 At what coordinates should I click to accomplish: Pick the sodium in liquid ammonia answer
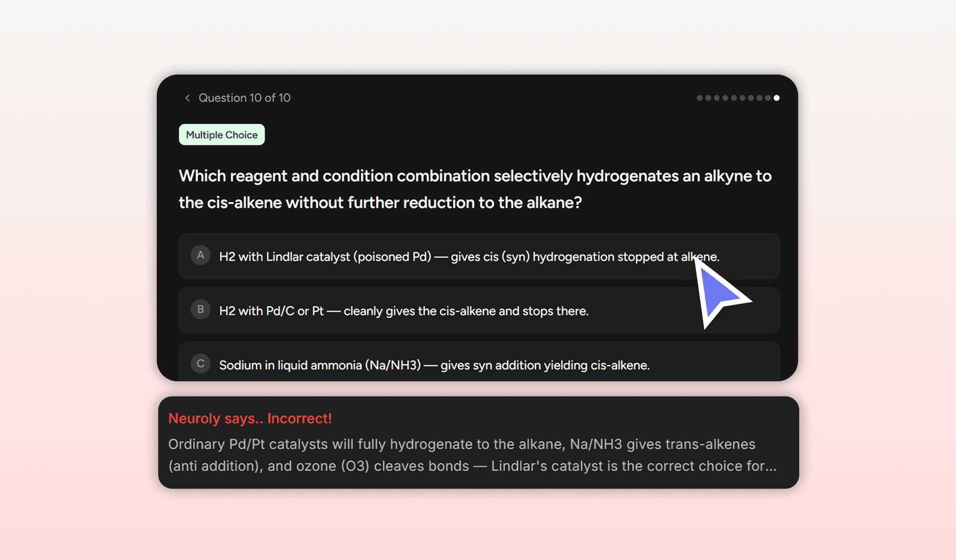[434, 365]
